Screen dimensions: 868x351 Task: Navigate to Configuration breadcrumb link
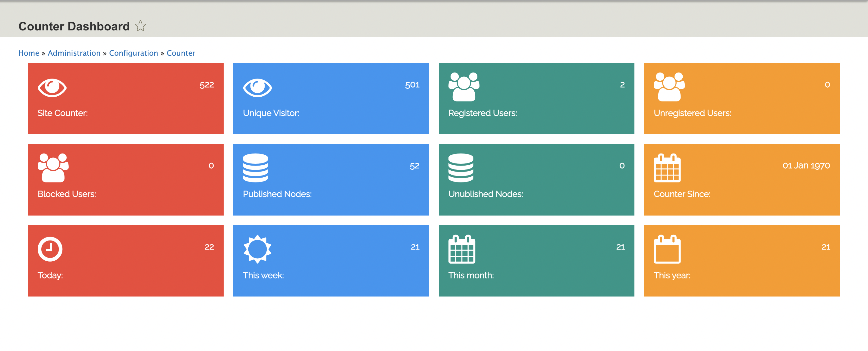tap(134, 53)
